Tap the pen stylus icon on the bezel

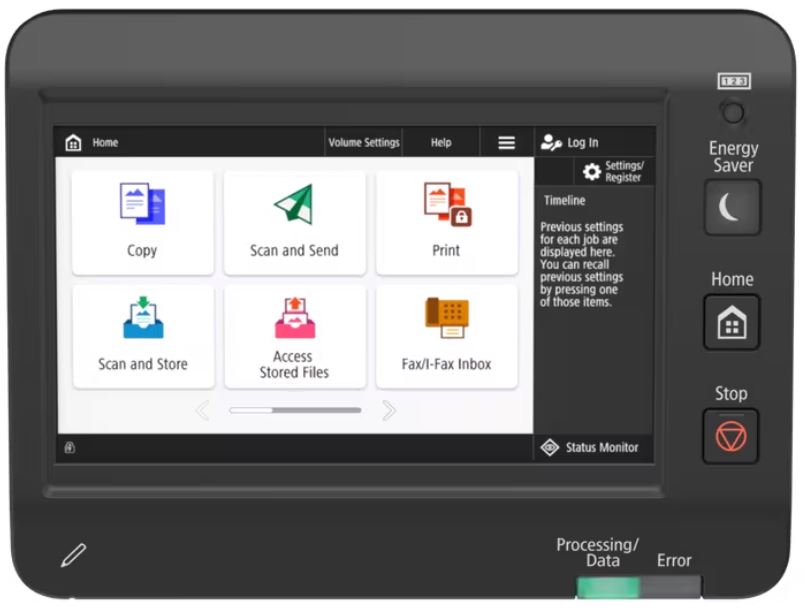point(74,554)
